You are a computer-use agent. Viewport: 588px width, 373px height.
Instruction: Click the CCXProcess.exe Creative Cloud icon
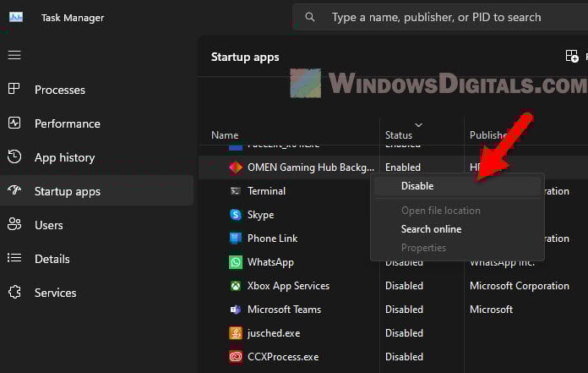(236, 357)
